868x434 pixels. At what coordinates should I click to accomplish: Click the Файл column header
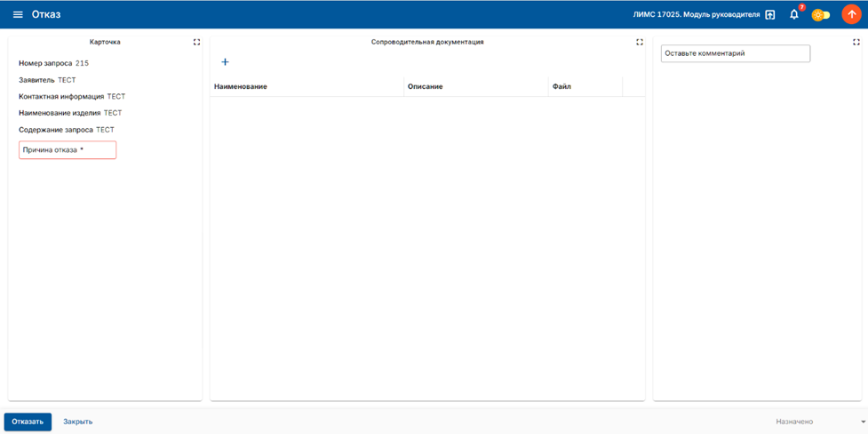tap(561, 86)
